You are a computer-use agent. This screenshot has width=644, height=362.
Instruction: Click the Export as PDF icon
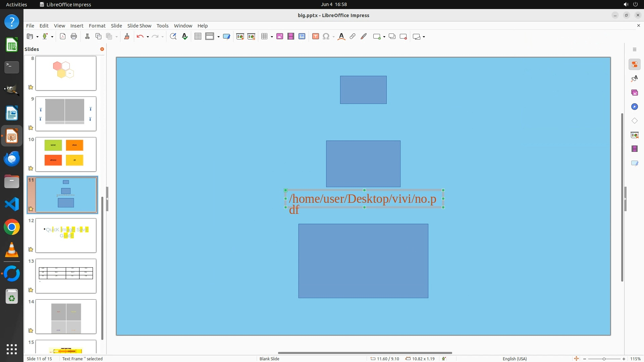(63, 37)
